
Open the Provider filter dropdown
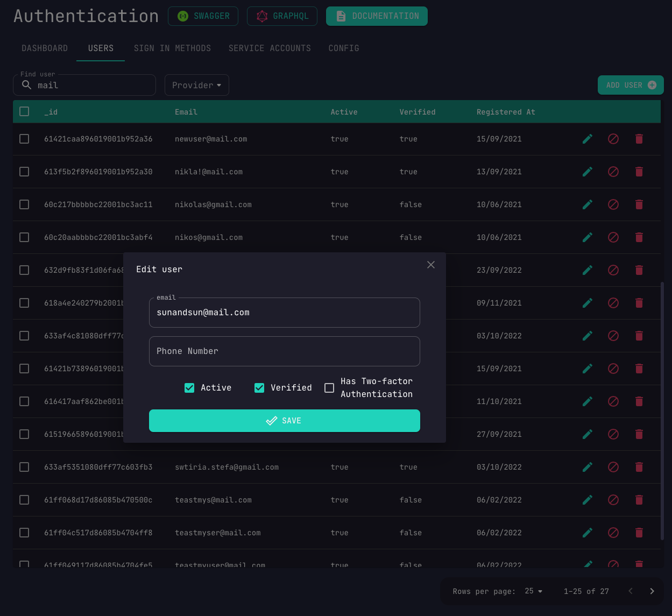[x=197, y=85]
